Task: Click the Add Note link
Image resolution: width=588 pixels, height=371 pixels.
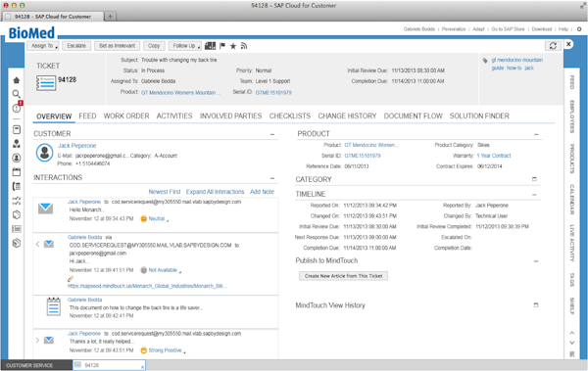Action: tap(262, 192)
